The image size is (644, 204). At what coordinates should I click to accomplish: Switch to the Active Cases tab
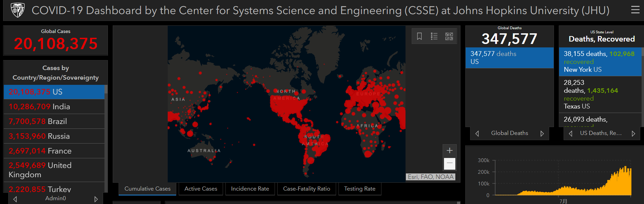[201, 189]
